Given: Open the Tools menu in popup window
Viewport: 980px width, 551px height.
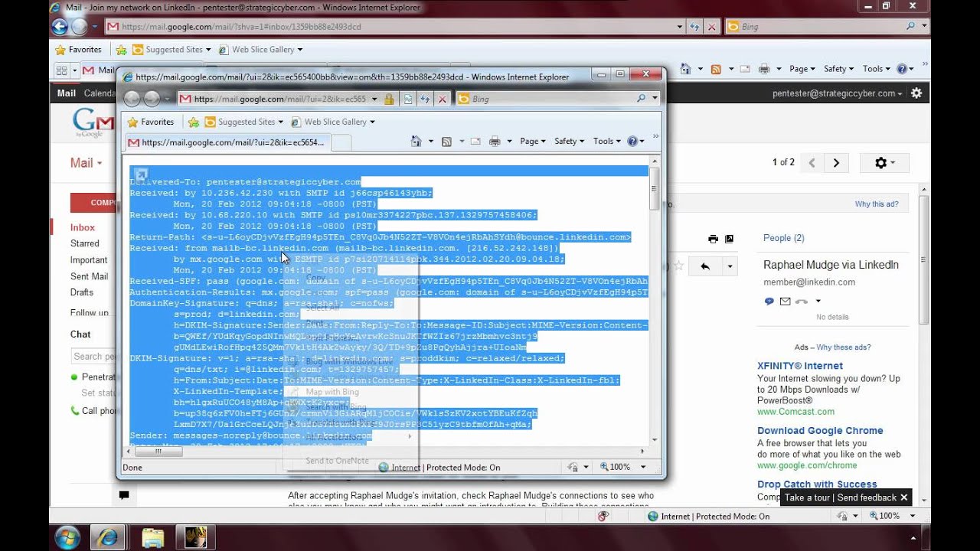Looking at the screenshot, I should [x=606, y=141].
